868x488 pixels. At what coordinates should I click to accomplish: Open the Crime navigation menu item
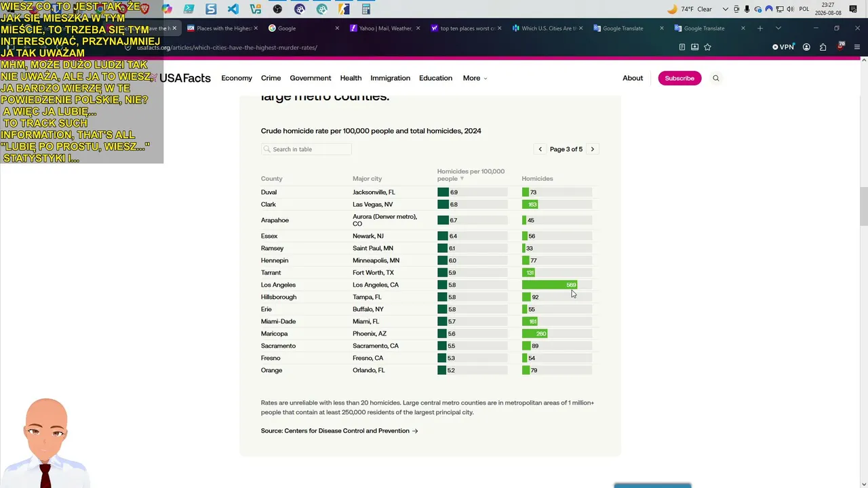tap(271, 78)
